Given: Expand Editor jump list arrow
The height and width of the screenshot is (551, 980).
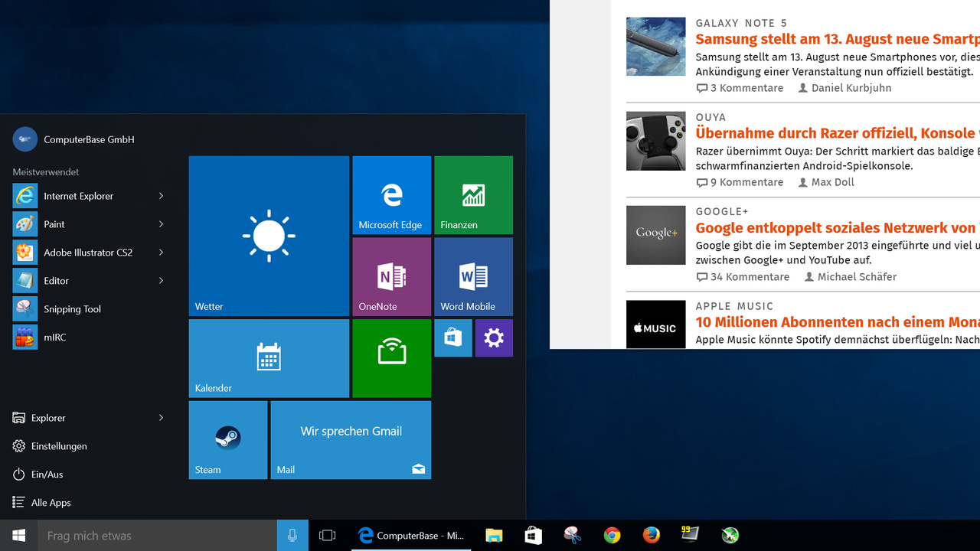Looking at the screenshot, I should [161, 281].
